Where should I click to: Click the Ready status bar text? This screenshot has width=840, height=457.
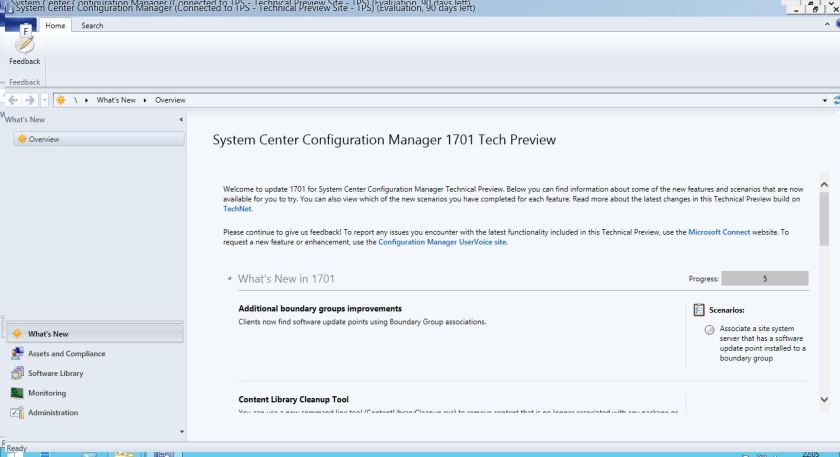(16, 448)
